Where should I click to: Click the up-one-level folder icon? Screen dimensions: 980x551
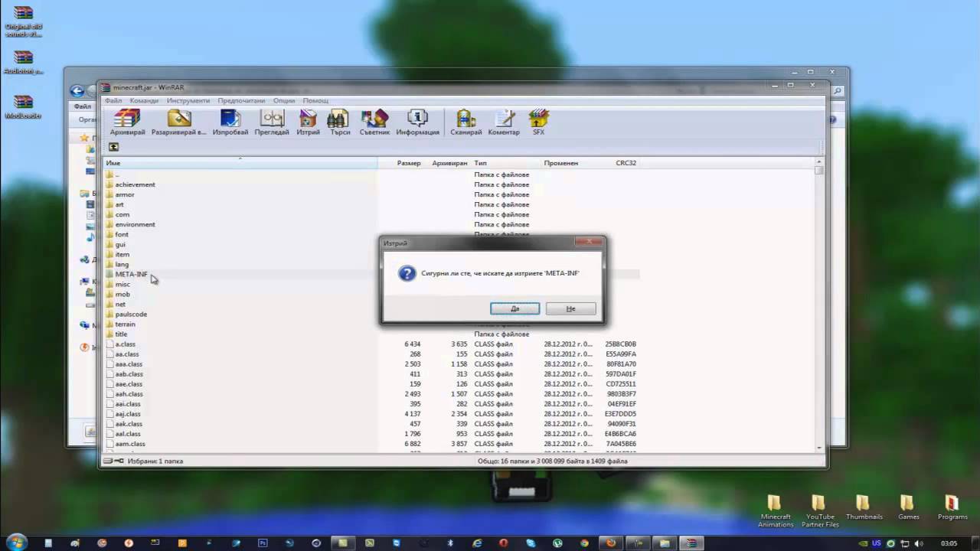[x=113, y=147]
